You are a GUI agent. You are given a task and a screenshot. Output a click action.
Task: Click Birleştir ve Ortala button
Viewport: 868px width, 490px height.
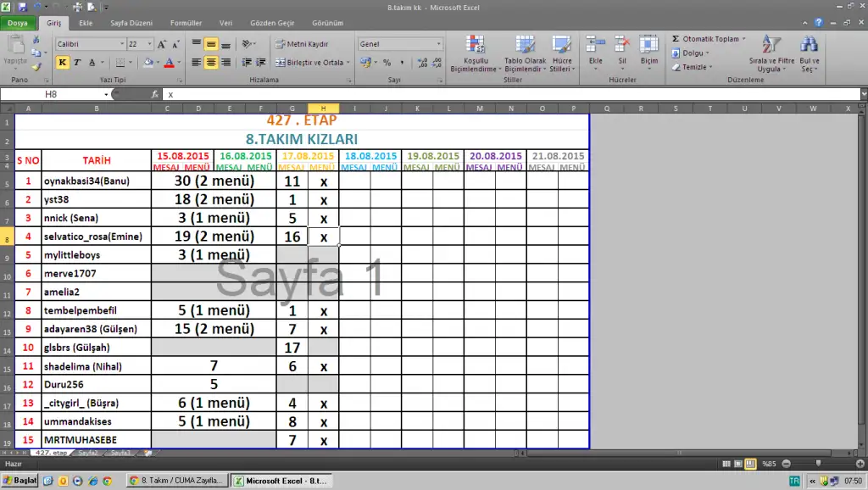click(x=310, y=63)
